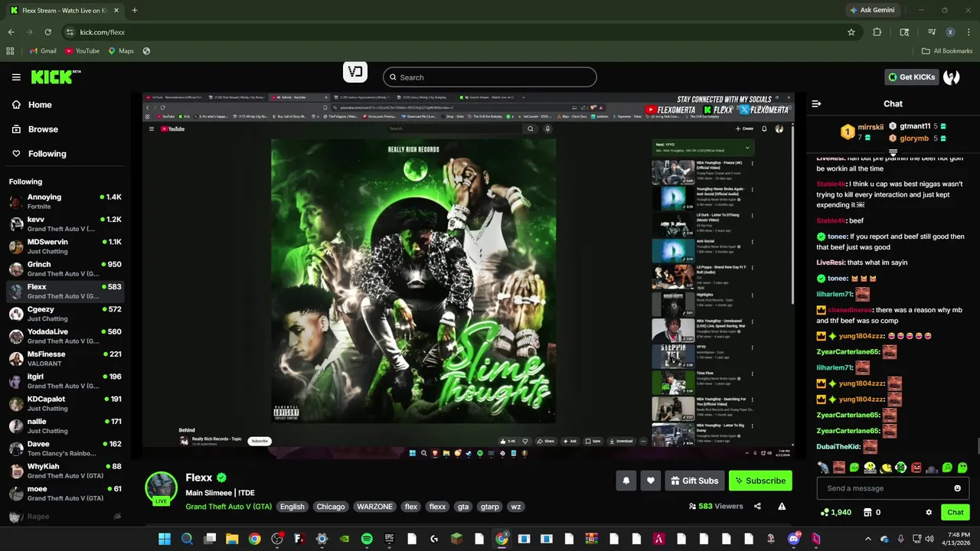
Task: Click the chat username DubaiTheKid
Action: click(838, 446)
